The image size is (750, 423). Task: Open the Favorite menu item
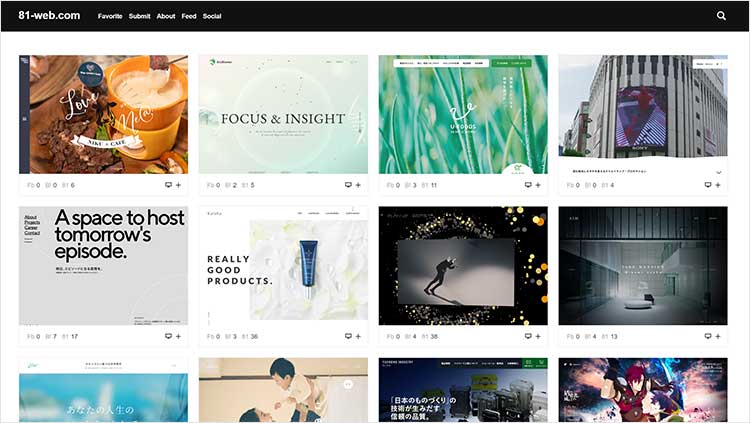click(x=110, y=16)
